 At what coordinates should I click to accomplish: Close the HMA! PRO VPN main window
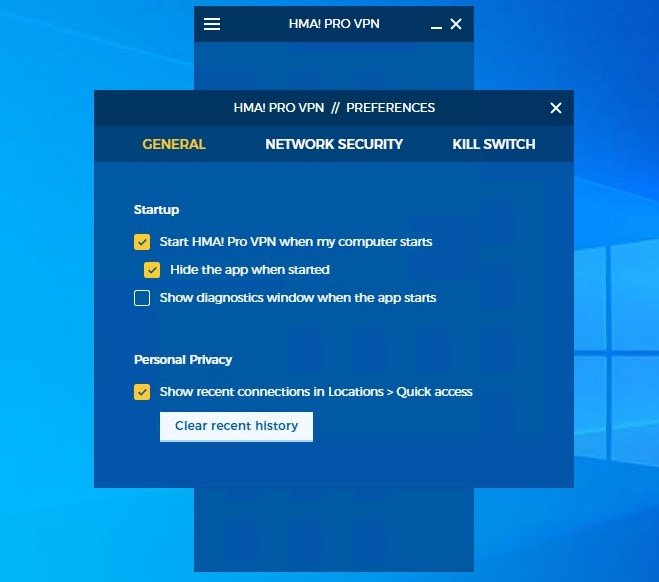click(456, 24)
